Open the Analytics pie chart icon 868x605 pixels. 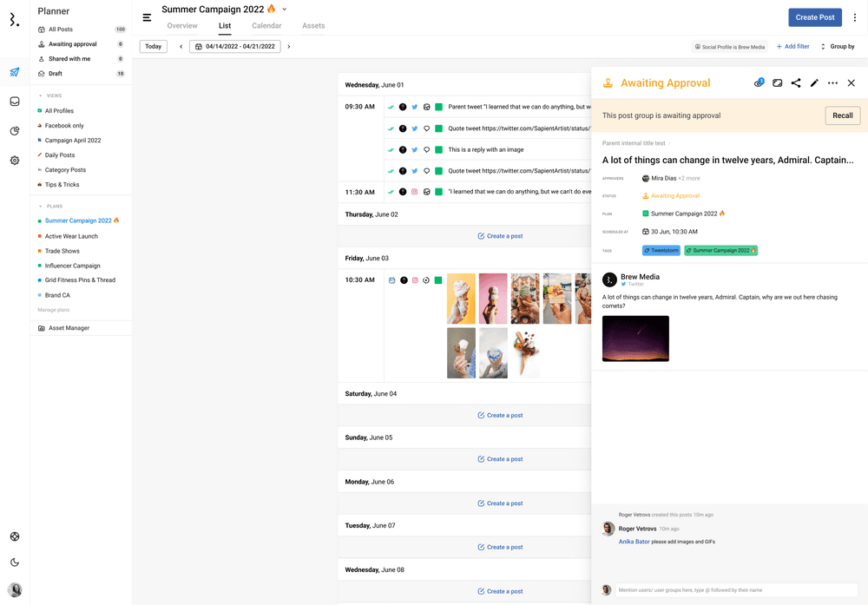[15, 131]
